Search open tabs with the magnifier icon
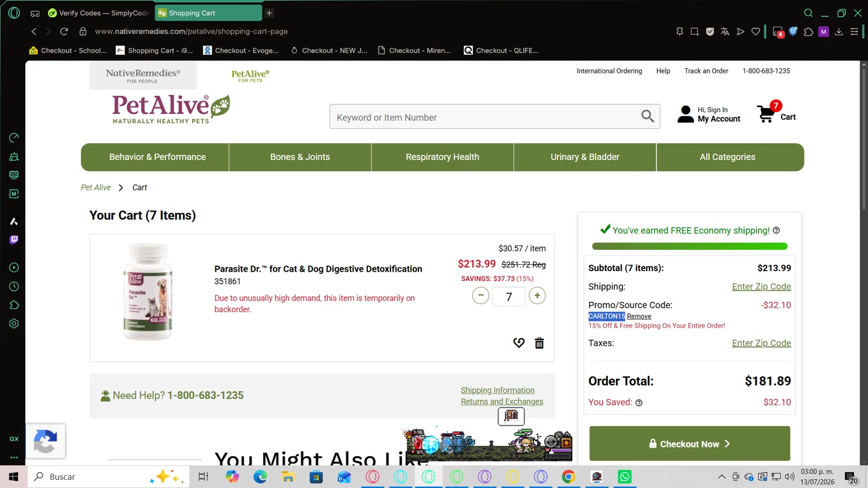The image size is (868, 488). [x=808, y=13]
